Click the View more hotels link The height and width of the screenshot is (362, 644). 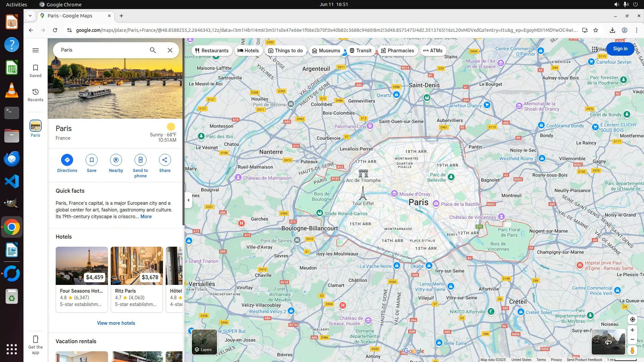coord(116,323)
